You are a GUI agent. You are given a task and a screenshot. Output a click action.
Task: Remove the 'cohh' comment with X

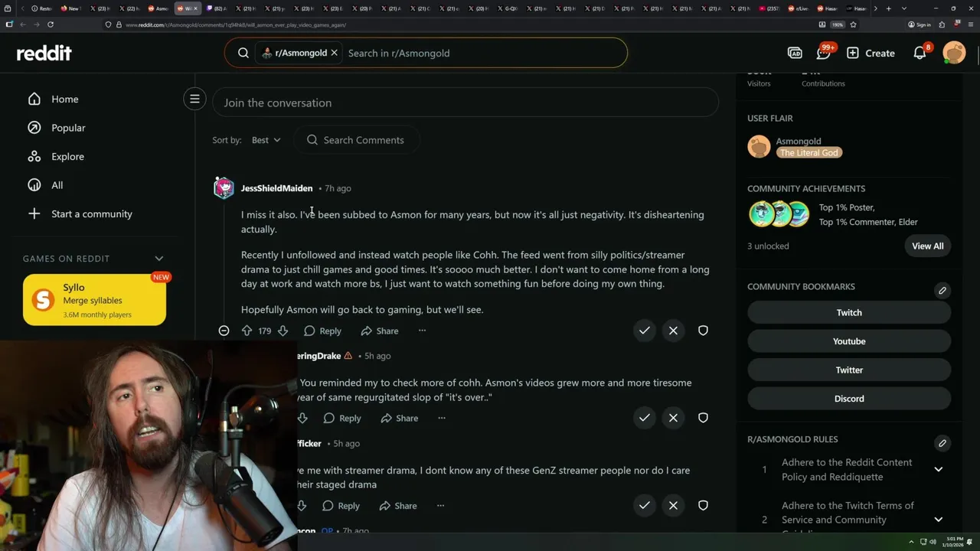click(x=673, y=418)
